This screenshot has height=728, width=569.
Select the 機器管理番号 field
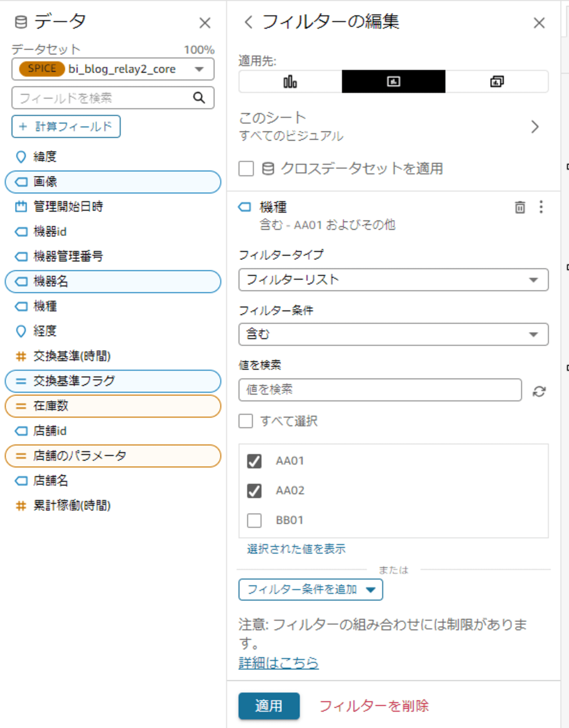pyautogui.click(x=113, y=256)
